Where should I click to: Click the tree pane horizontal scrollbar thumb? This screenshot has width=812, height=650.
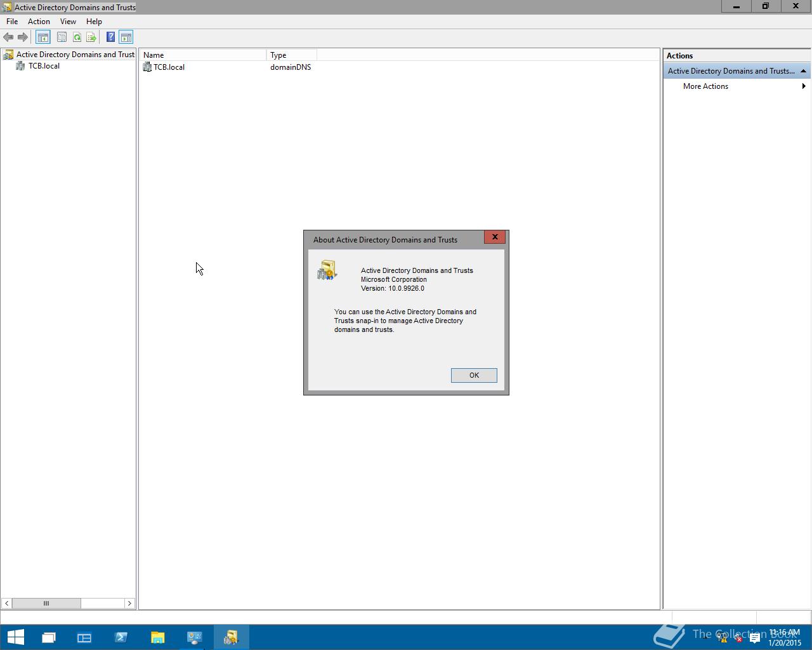(x=46, y=603)
